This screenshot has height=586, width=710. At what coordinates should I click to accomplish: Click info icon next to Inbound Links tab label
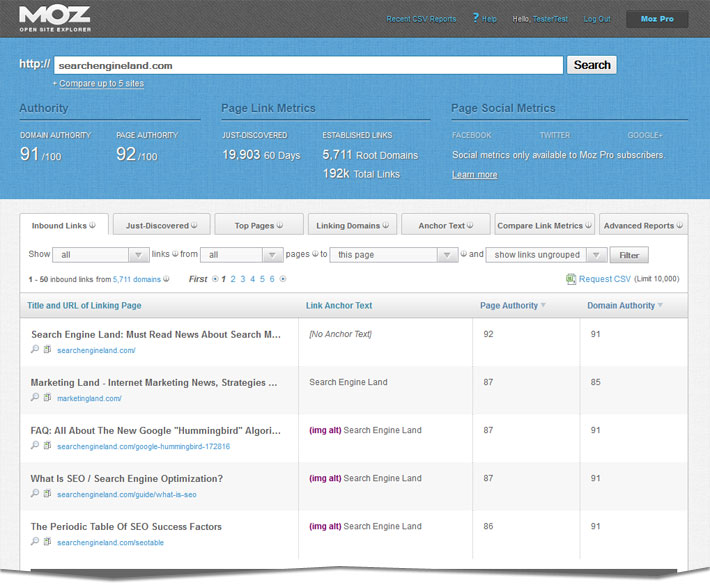92,225
